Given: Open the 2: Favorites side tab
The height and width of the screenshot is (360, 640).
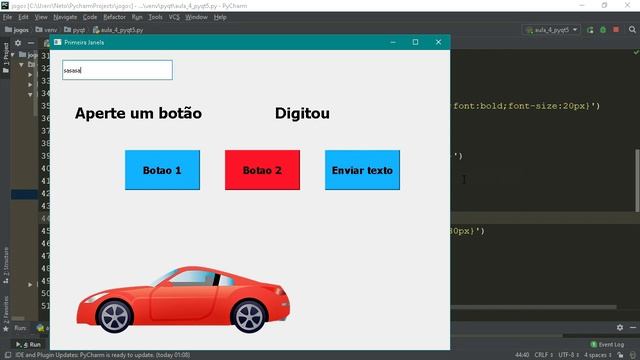Looking at the screenshot, I should click(6, 315).
